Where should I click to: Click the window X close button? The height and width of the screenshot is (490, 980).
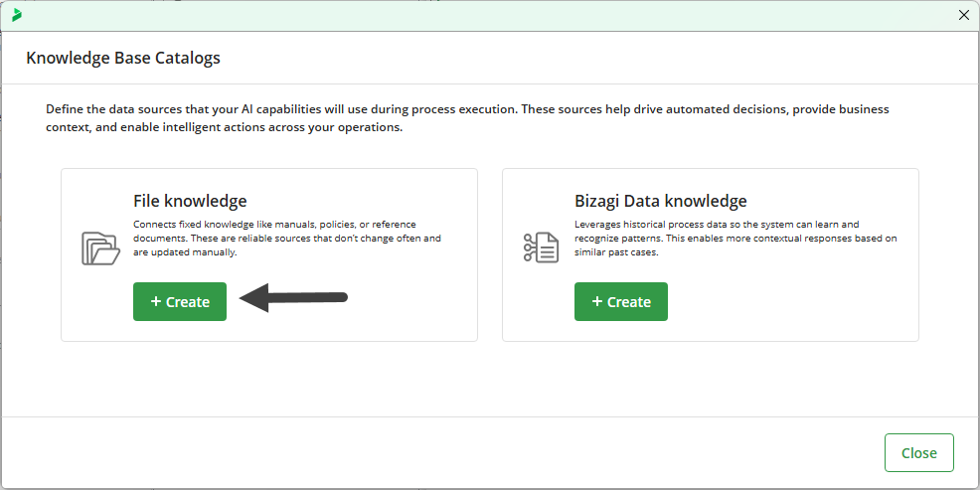pos(964,16)
